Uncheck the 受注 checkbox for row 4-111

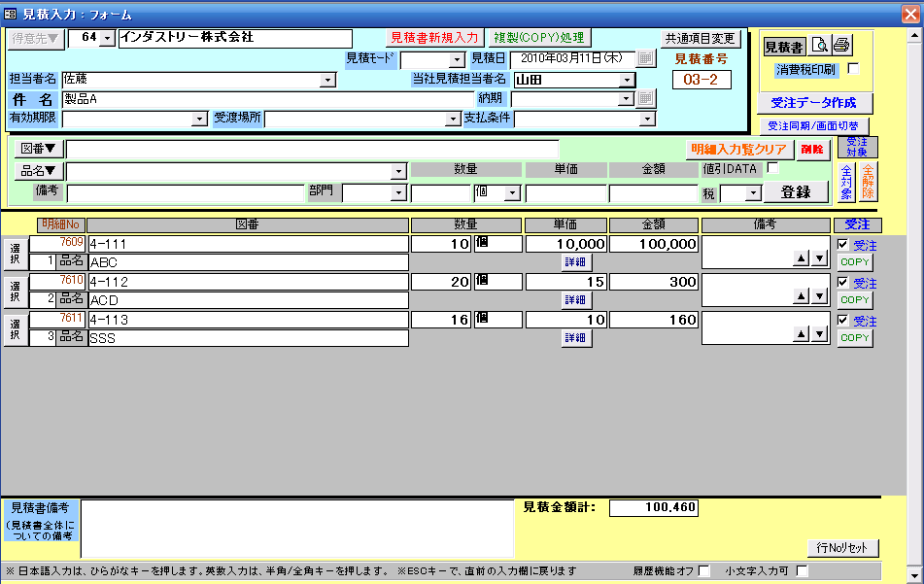point(842,245)
